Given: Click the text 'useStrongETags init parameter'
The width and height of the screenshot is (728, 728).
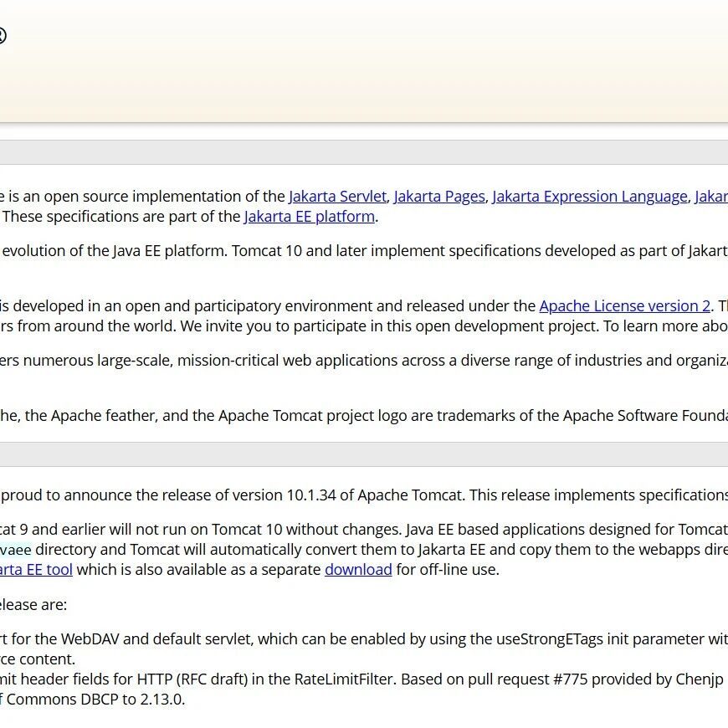Looking at the screenshot, I should pos(596,639).
